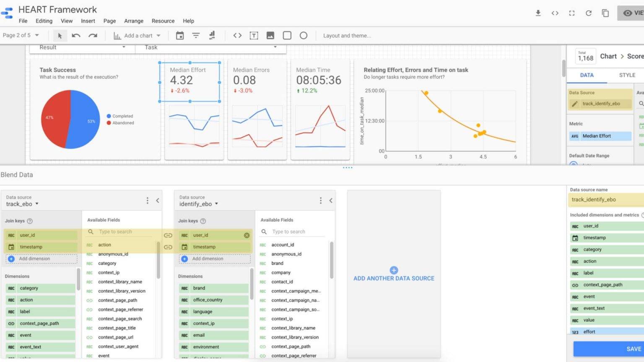Refresh the report data

point(588,13)
